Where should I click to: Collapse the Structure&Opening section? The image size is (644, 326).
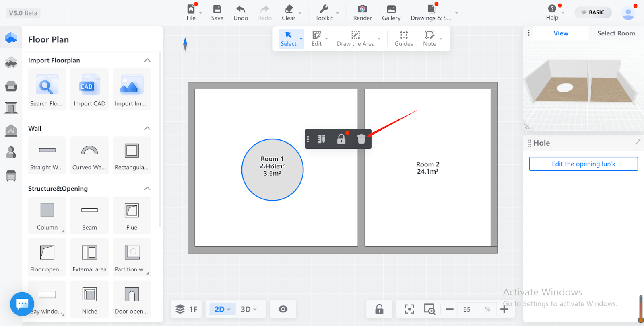(x=147, y=189)
